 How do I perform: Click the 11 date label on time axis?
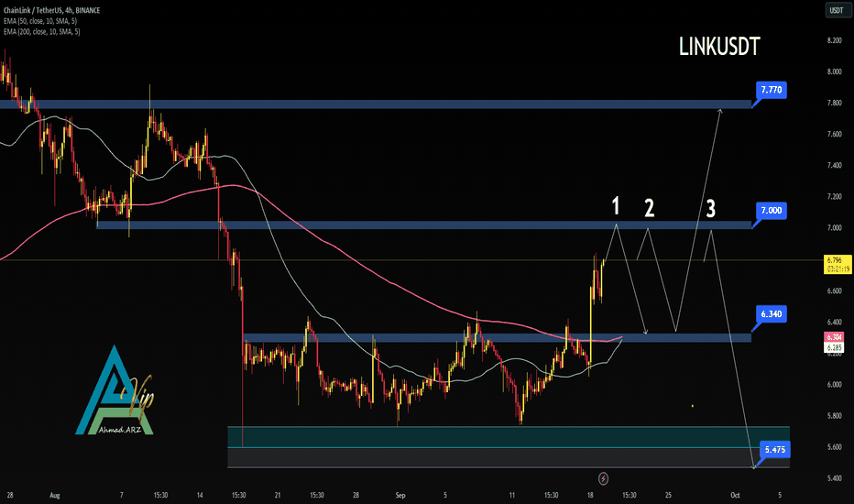(512, 495)
